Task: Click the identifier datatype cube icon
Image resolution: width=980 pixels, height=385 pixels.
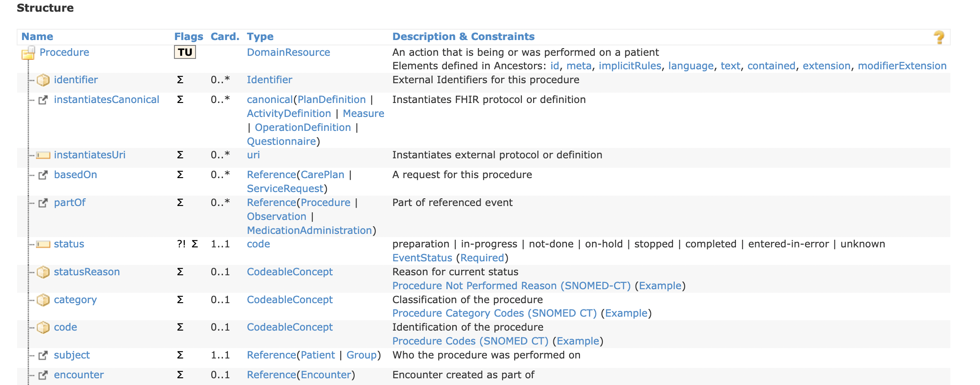Action: coord(43,80)
